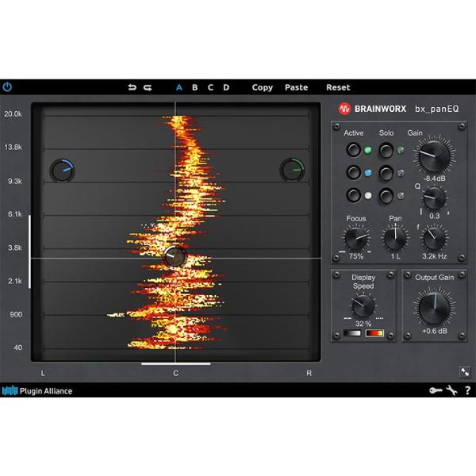Click the blue band Solo indicator light
Viewport: 476px width, 476px height.
tap(401, 173)
